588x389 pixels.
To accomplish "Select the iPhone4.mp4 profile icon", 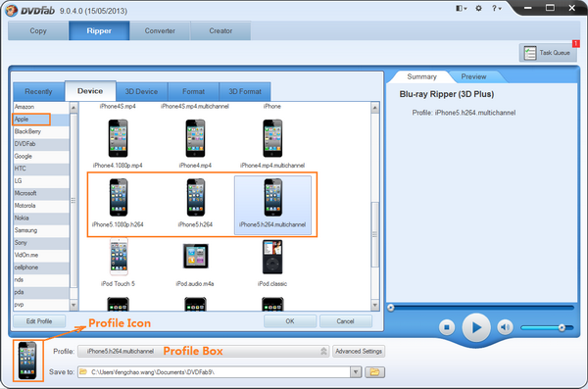I will 195,138.
